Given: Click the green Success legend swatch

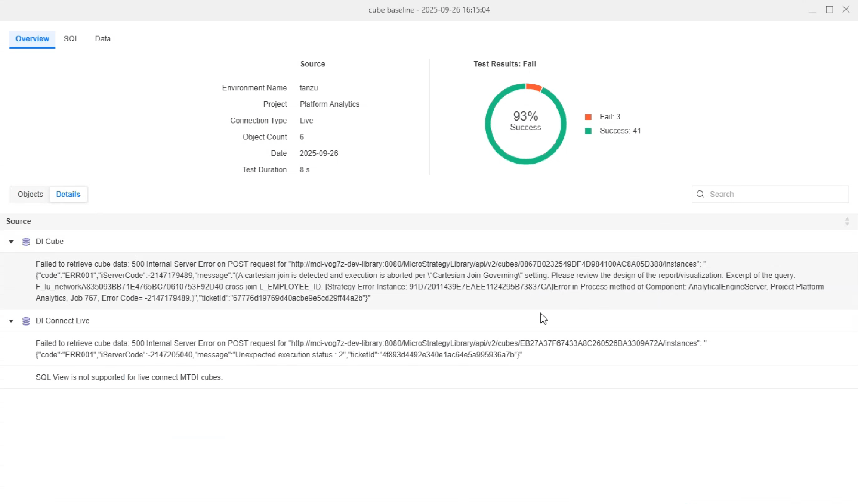Looking at the screenshot, I should tap(588, 131).
